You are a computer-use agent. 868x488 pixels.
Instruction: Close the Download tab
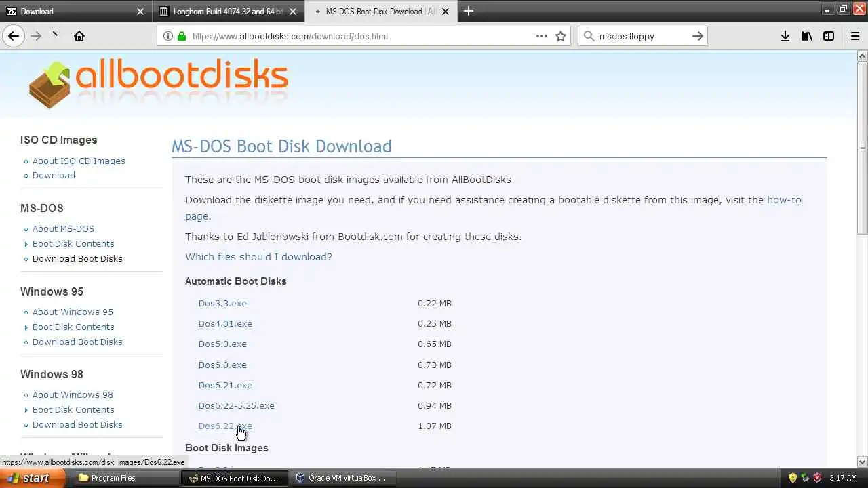pyautogui.click(x=140, y=12)
